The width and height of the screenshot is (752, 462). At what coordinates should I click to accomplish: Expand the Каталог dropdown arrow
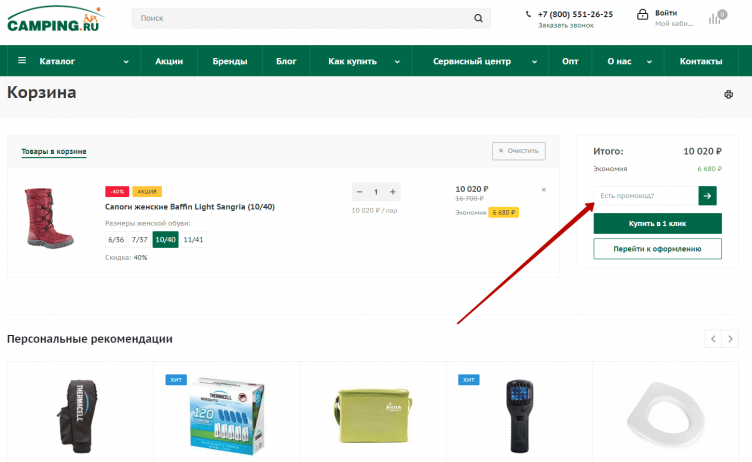pyautogui.click(x=126, y=61)
